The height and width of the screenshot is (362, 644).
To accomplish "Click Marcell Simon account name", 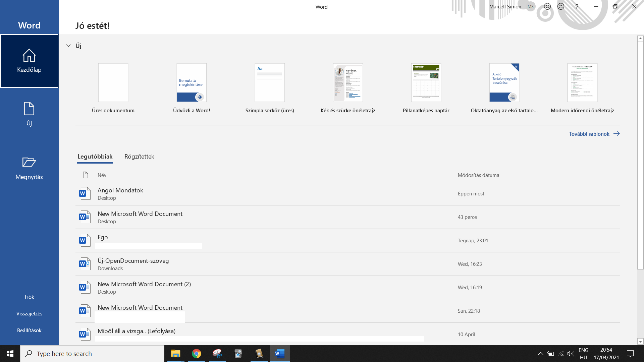I will pyautogui.click(x=505, y=7).
